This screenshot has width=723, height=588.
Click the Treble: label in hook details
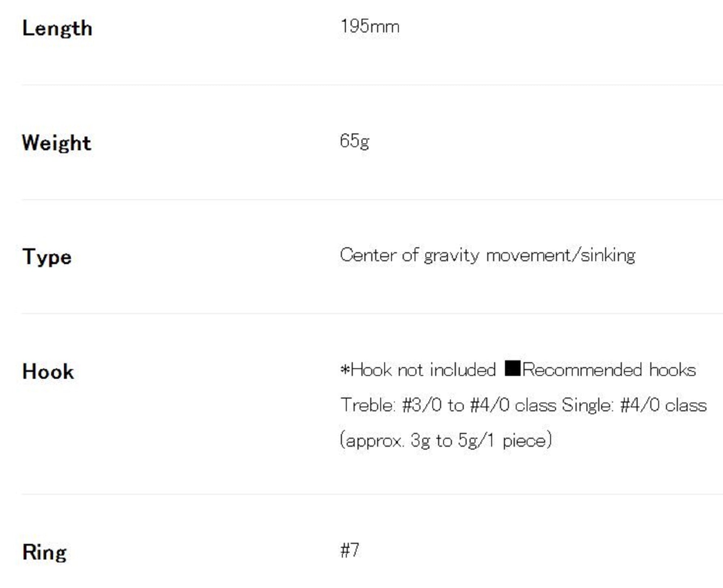click(x=367, y=405)
